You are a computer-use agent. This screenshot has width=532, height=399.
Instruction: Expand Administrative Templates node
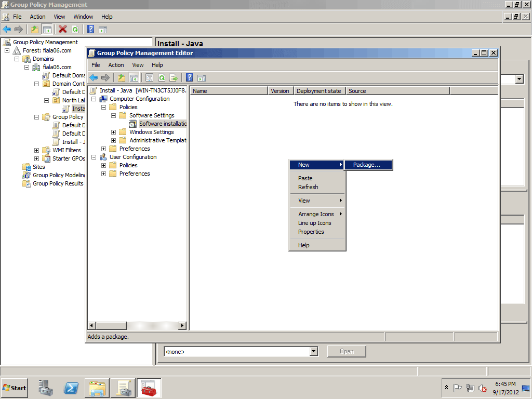pyautogui.click(x=114, y=140)
